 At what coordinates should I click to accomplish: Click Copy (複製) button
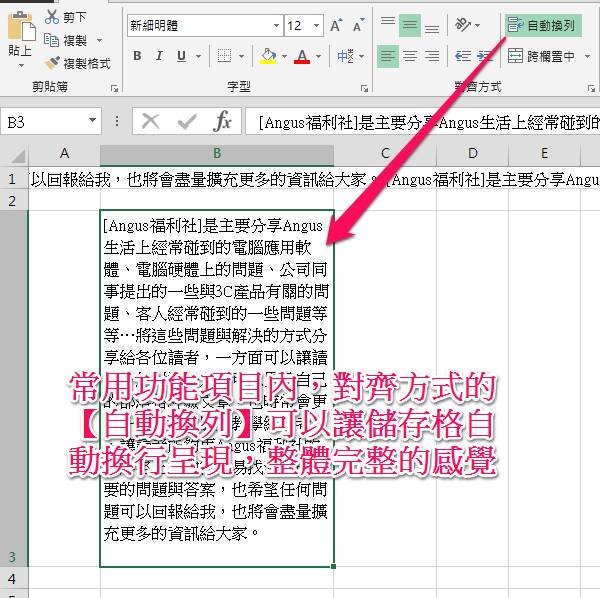(65, 40)
